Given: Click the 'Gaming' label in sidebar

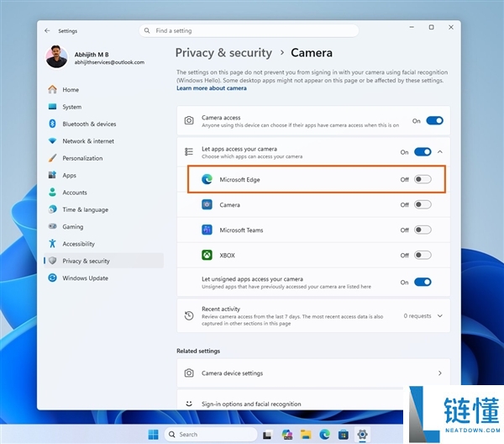Looking at the screenshot, I should click(73, 227).
